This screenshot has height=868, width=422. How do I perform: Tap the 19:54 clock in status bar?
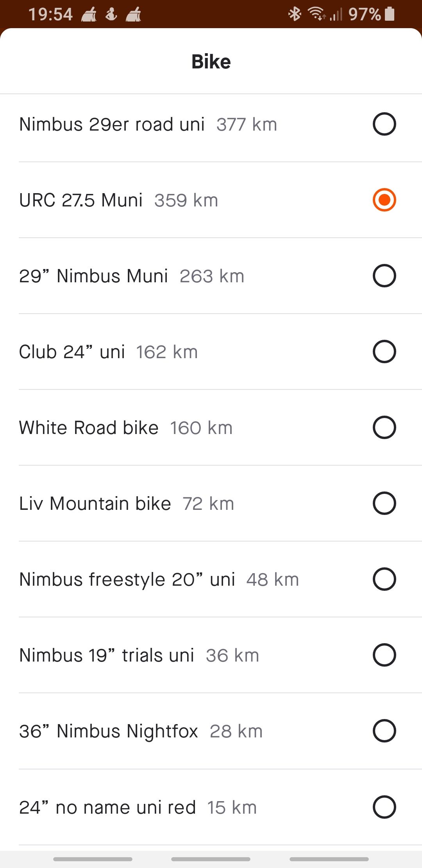[50, 14]
